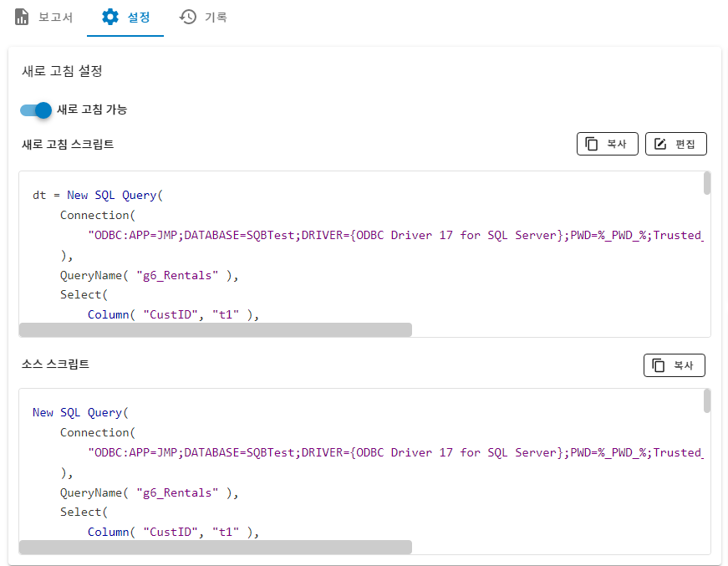Click copy icon beside 소스 스크립트
The image size is (728, 566).
pos(659,365)
